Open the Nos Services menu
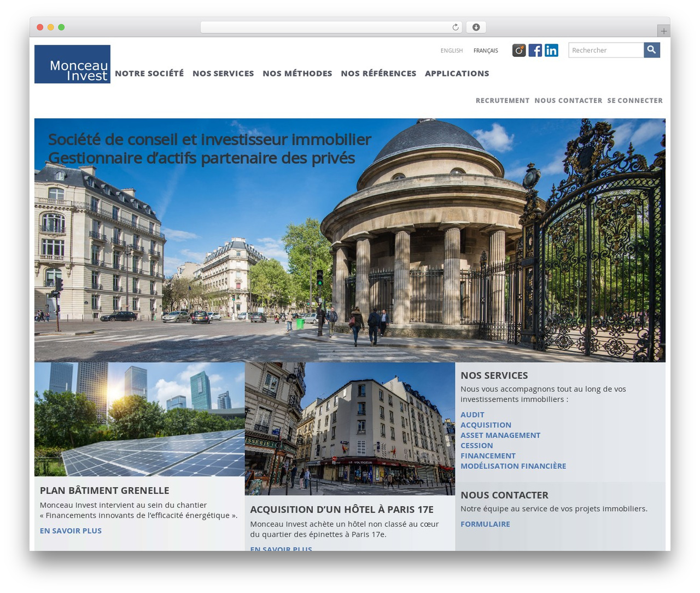This screenshot has height=593, width=700. click(x=223, y=73)
